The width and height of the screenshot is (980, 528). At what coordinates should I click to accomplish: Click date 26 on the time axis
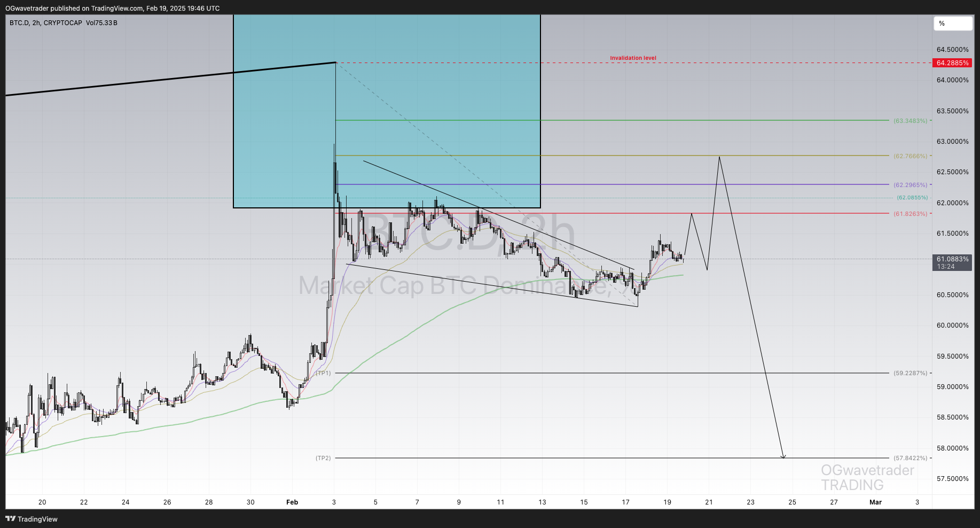point(167,502)
